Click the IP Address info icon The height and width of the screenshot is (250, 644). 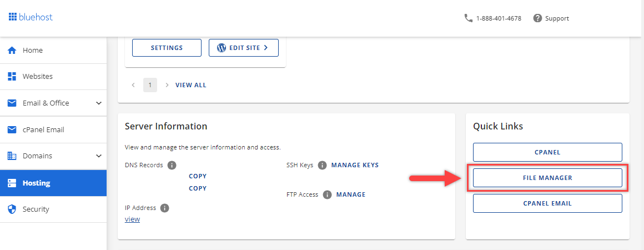(x=164, y=208)
